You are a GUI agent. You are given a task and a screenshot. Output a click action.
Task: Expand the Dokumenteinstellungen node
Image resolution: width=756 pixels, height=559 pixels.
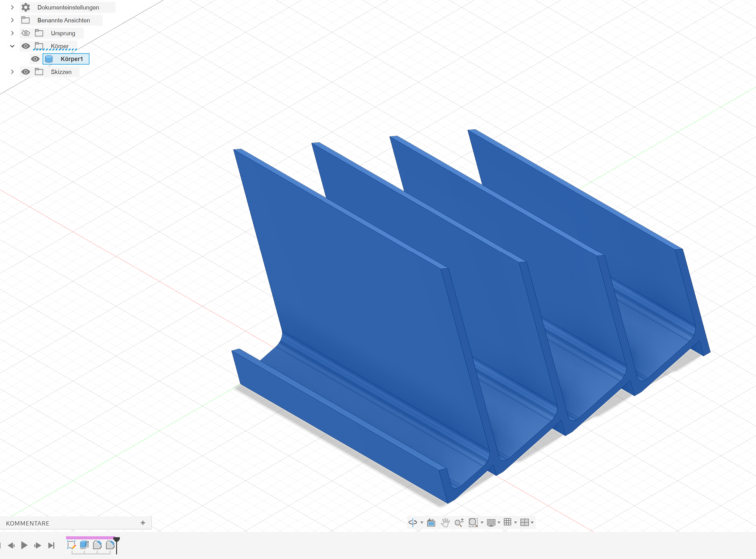pos(12,8)
